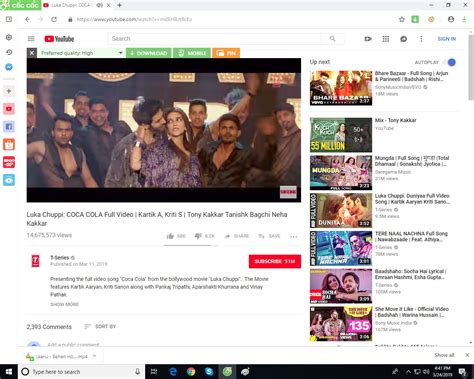Open Messenger from the sidebar

coord(9,67)
